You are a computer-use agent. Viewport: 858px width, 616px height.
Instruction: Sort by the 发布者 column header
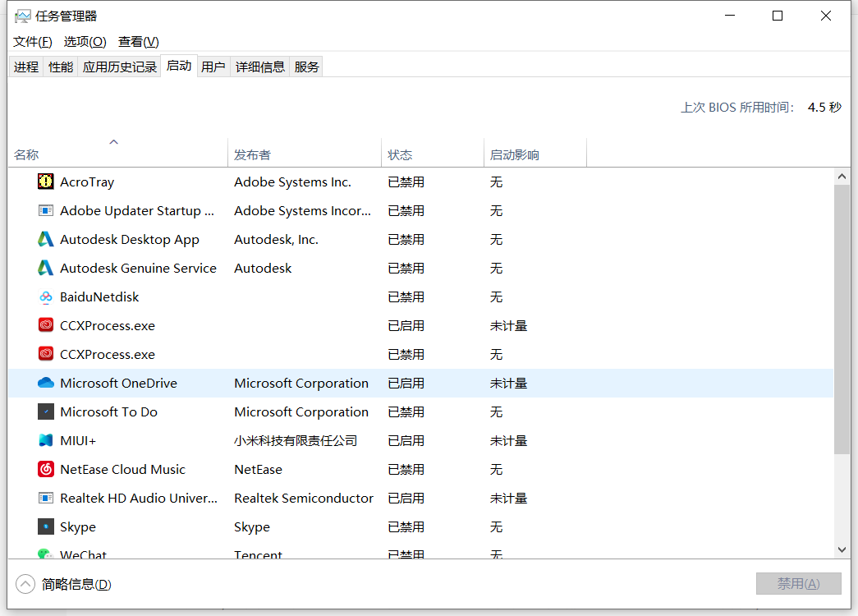[305, 153]
